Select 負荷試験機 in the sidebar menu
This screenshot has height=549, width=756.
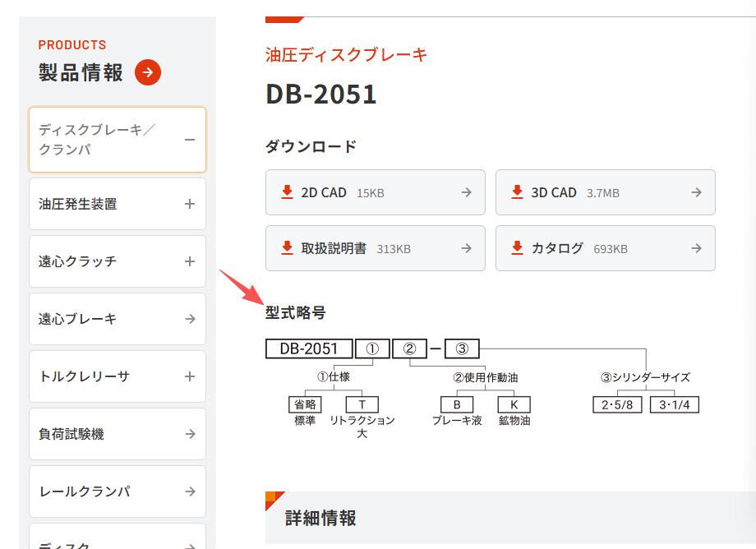click(117, 434)
